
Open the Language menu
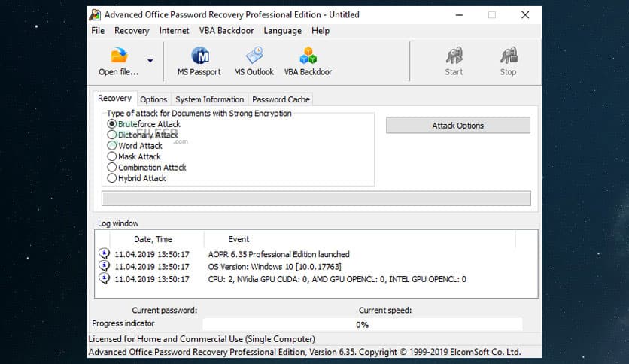click(282, 31)
